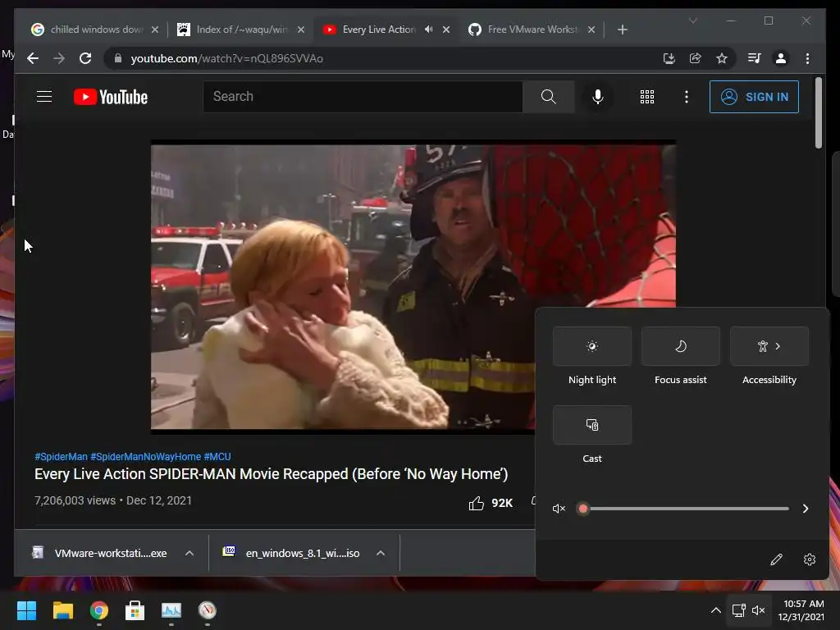Click the Chrome taskbar icon
Screen dimensions: 840x630
tap(99, 610)
